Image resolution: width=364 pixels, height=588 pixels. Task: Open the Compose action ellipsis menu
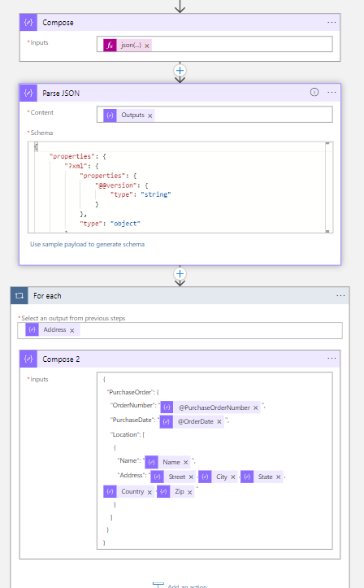pyautogui.click(x=331, y=23)
